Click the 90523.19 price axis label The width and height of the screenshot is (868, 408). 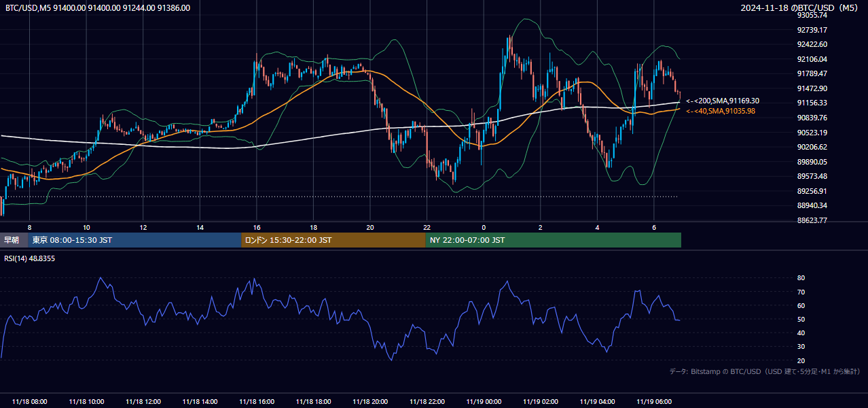812,133
